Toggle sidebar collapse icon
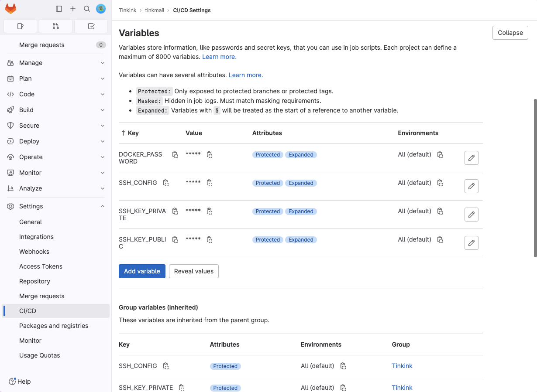This screenshot has height=392, width=537. pyautogui.click(x=59, y=9)
